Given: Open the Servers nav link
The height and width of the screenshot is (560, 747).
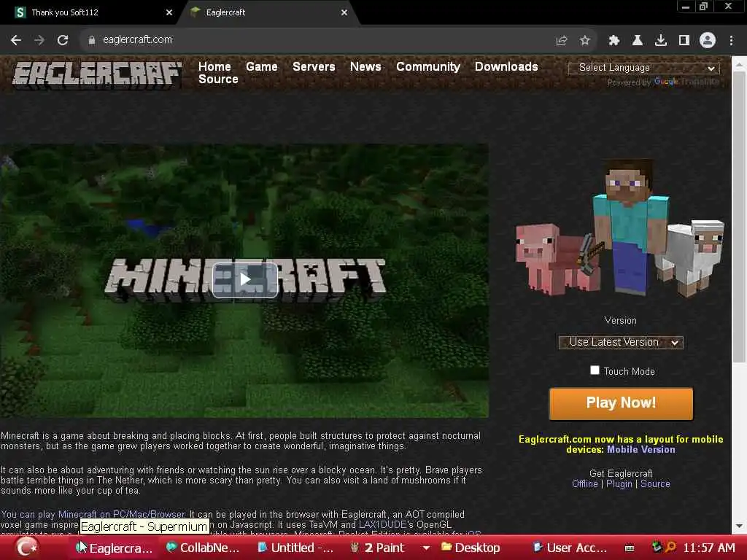Looking at the screenshot, I should click(314, 66).
